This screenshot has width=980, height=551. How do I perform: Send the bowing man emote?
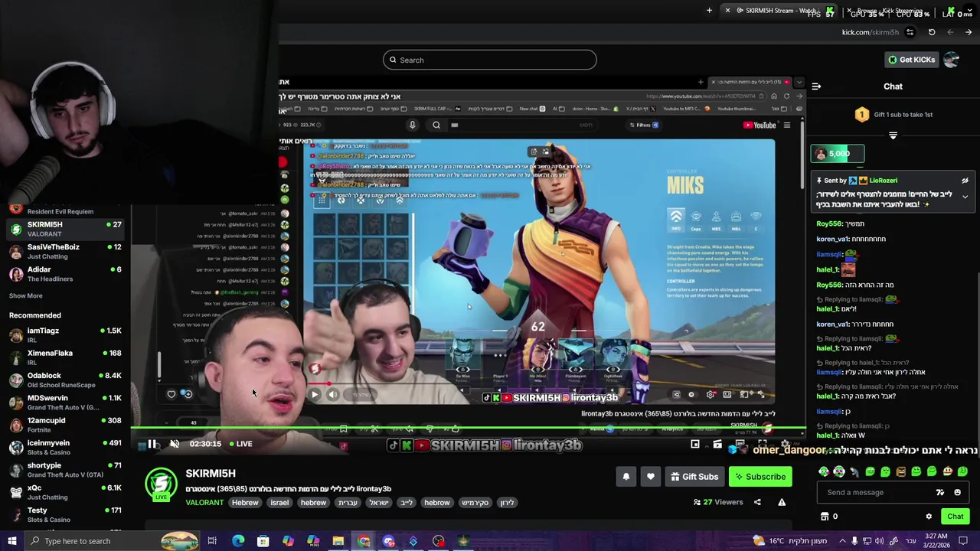tap(854, 471)
